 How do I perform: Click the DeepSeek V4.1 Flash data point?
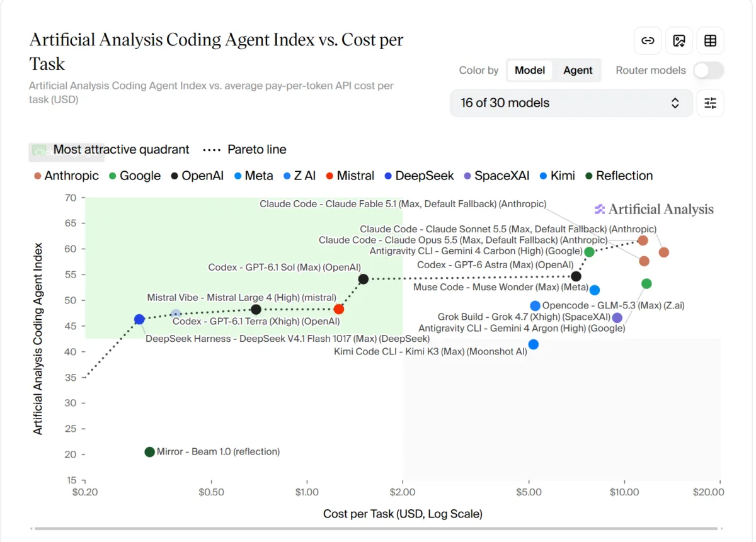tap(139, 319)
